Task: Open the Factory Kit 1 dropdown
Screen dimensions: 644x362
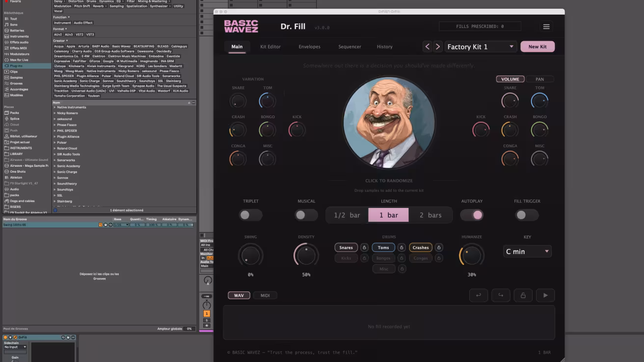Action: (x=481, y=47)
